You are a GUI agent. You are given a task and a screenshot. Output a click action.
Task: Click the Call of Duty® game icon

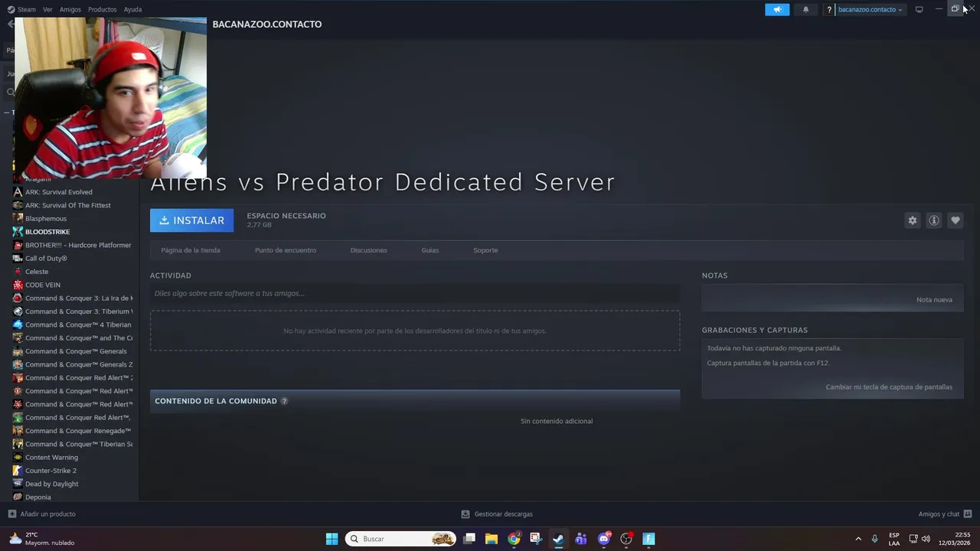(18, 259)
